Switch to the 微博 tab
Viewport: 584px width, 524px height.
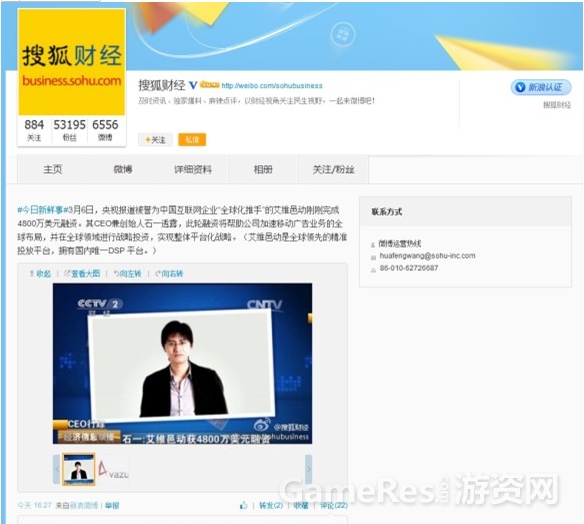123,170
